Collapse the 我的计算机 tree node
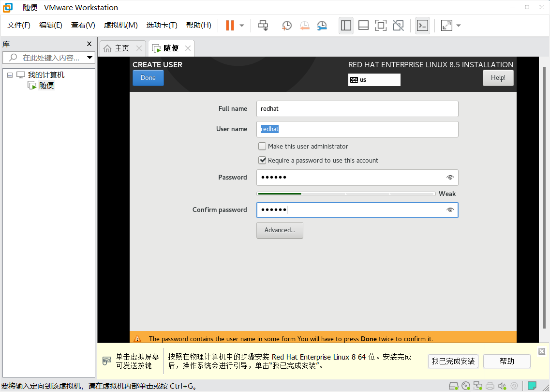Screen dimensions: 550x392 (10, 75)
